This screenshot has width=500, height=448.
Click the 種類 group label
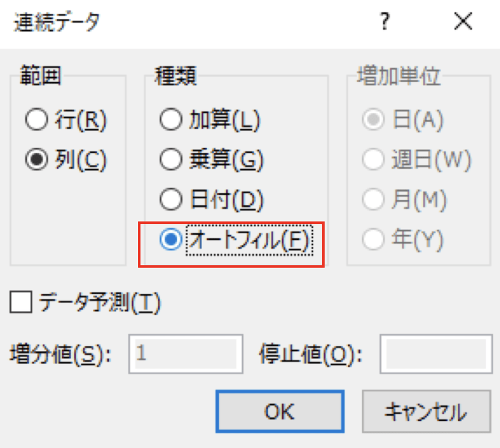point(176,77)
